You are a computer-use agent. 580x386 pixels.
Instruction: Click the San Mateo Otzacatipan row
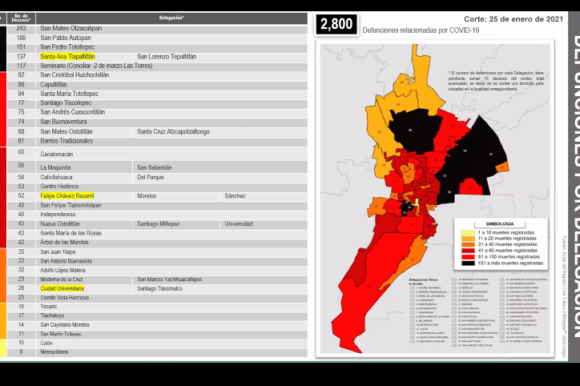[x=157, y=28]
